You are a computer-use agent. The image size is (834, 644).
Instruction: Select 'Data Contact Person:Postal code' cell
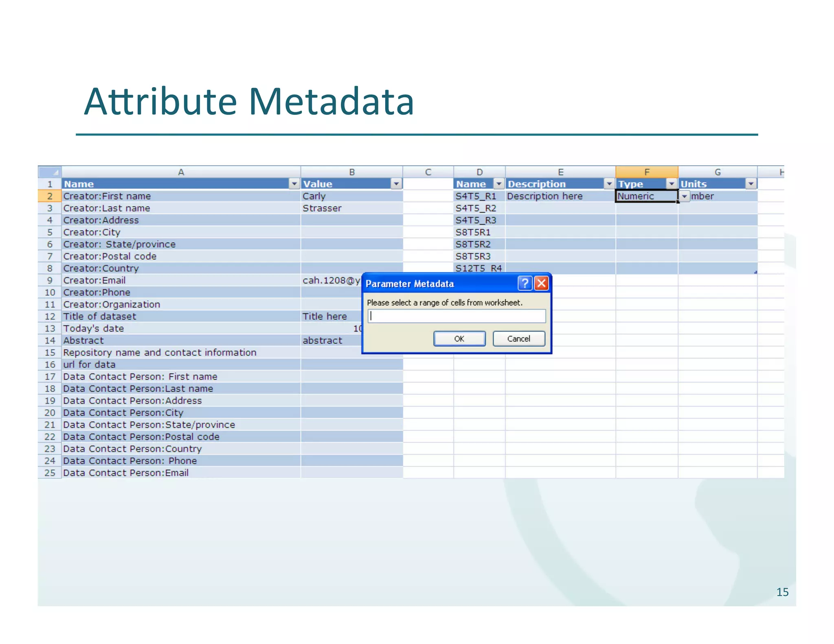point(181,436)
